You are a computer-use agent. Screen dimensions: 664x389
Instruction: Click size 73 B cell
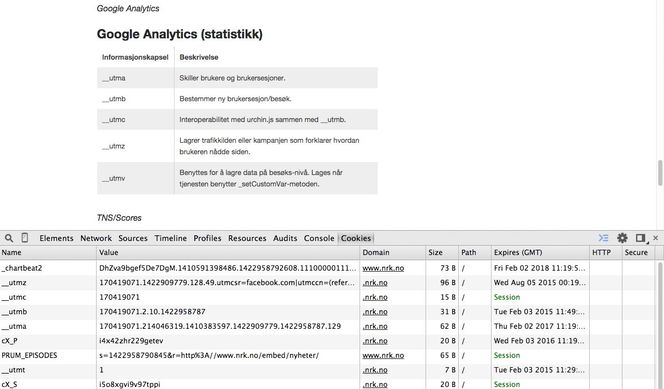[448, 268]
